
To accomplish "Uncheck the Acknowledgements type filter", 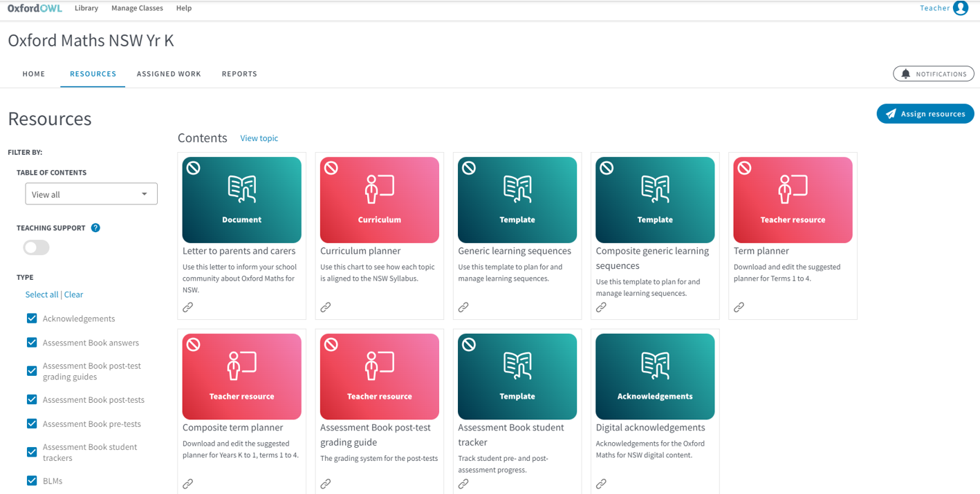I will click(32, 319).
